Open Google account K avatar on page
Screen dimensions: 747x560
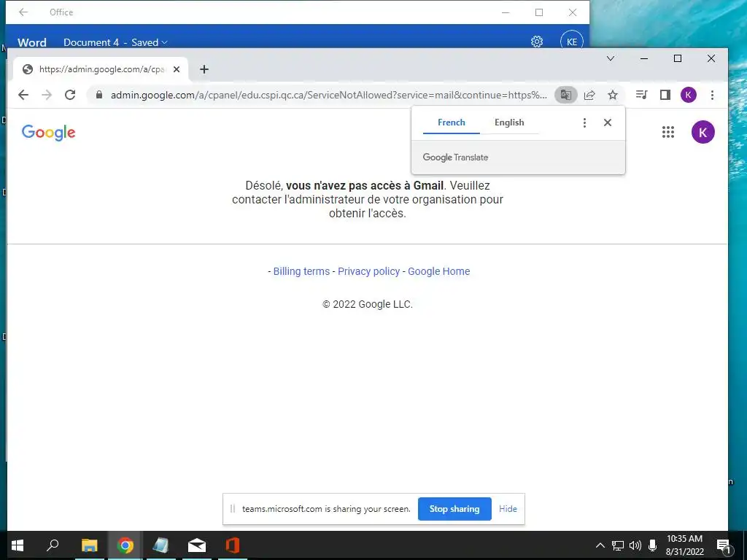point(703,132)
